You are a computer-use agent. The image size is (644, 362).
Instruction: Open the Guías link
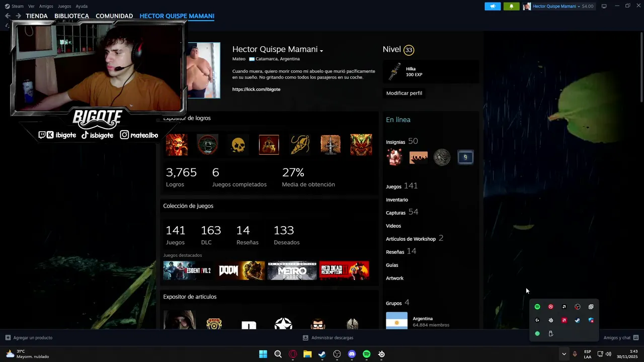[392, 265]
